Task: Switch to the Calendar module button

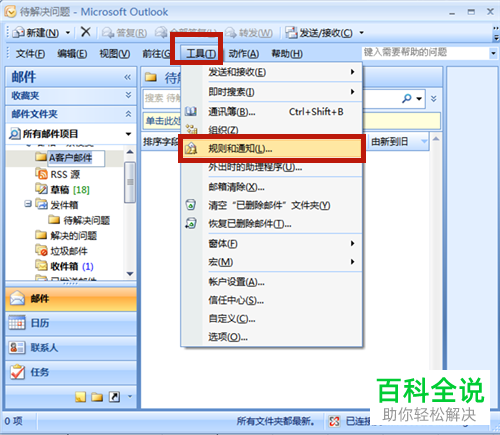Action: tap(71, 323)
